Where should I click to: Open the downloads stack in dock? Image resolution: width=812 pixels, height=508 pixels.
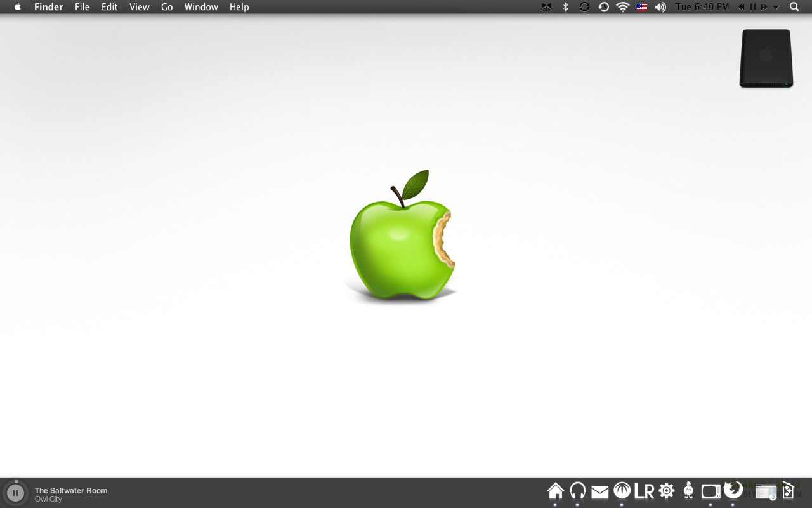click(766, 491)
